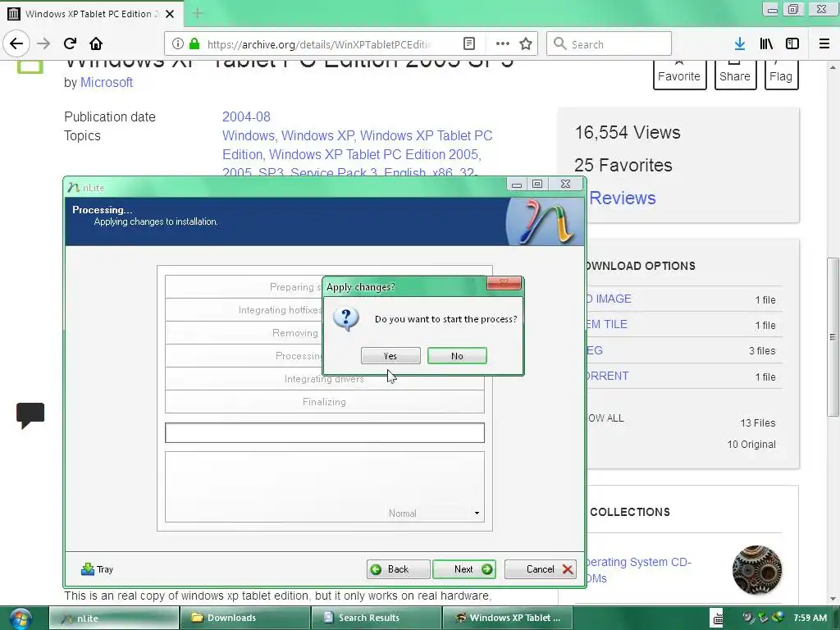Image resolution: width=840 pixels, height=630 pixels.
Task: Click the 25 Favorites text
Action: pyautogui.click(x=623, y=165)
